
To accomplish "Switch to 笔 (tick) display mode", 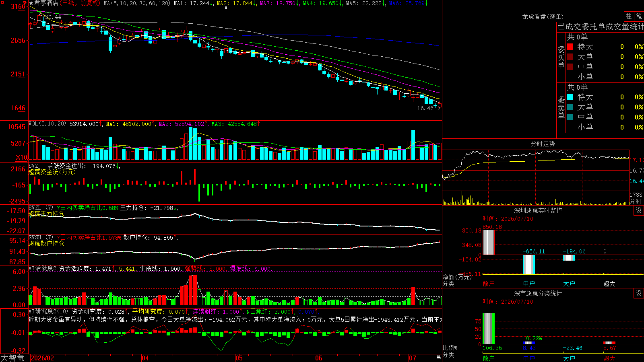I will 639,16.
